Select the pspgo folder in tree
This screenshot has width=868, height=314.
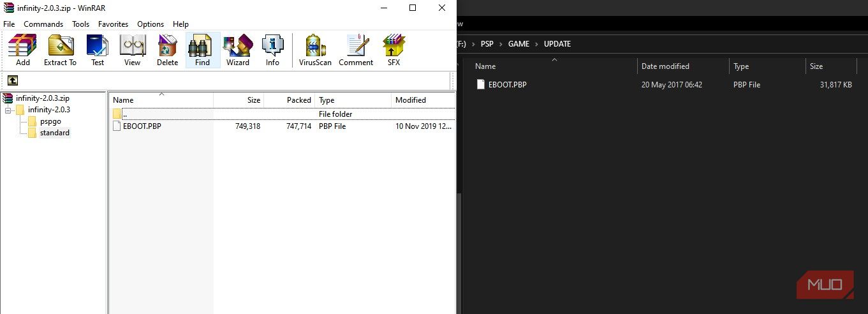[x=50, y=121]
